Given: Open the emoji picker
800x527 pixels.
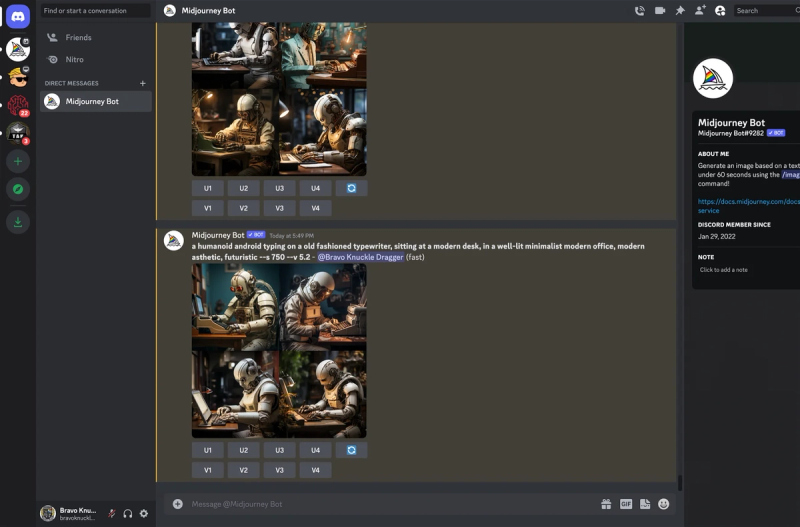Looking at the screenshot, I should [663, 504].
